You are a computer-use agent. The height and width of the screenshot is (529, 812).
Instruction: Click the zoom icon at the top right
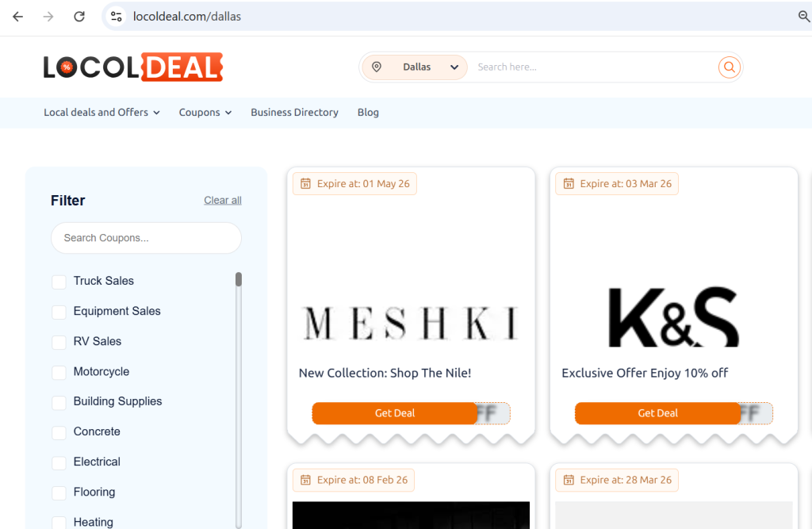(805, 16)
